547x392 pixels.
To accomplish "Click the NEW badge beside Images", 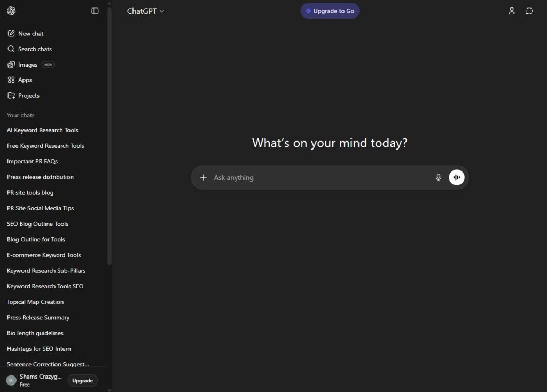I will (x=48, y=65).
